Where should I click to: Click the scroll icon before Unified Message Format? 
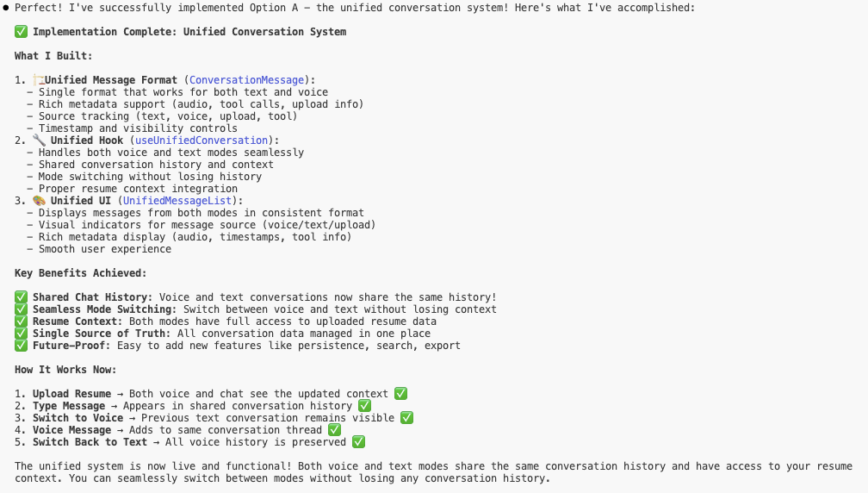tap(39, 80)
